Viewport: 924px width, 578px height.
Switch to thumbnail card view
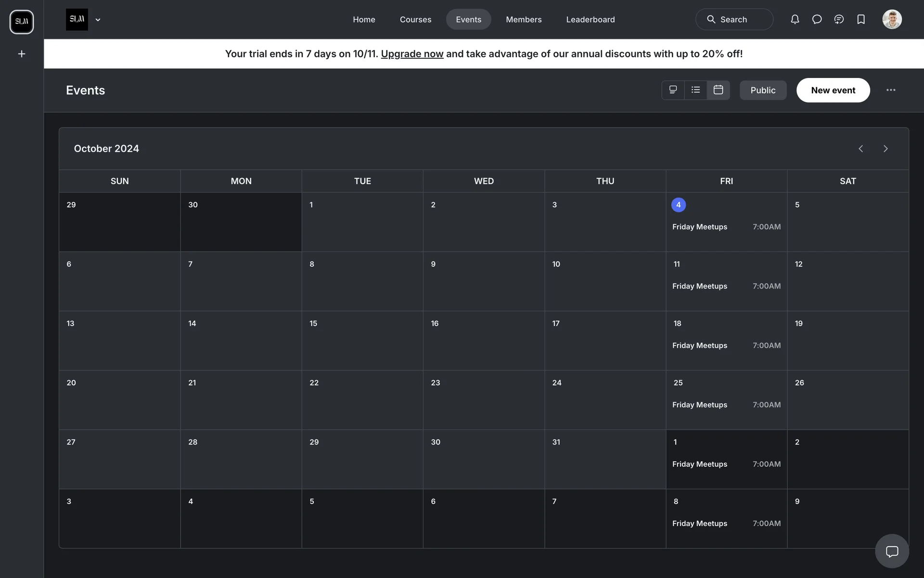(673, 90)
